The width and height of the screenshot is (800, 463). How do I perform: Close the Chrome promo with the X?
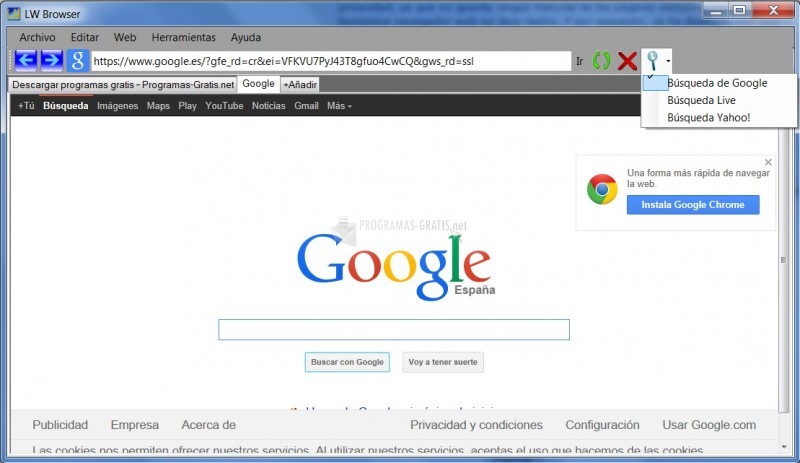[768, 162]
